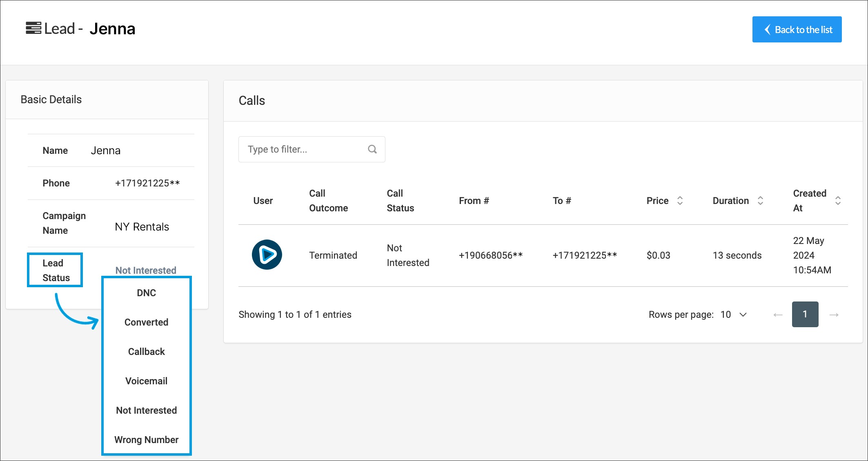Screen dimensions: 868x461
Task: Select Wrong Number status option
Action: 146,440
